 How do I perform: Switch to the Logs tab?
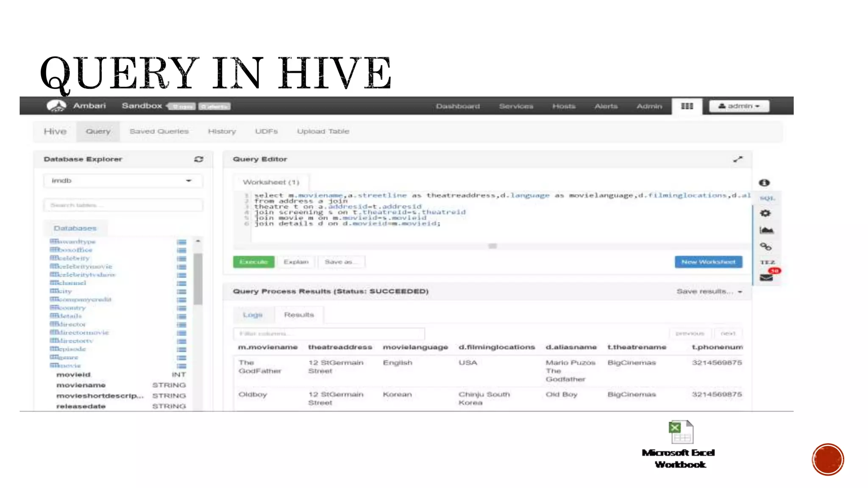coord(253,315)
